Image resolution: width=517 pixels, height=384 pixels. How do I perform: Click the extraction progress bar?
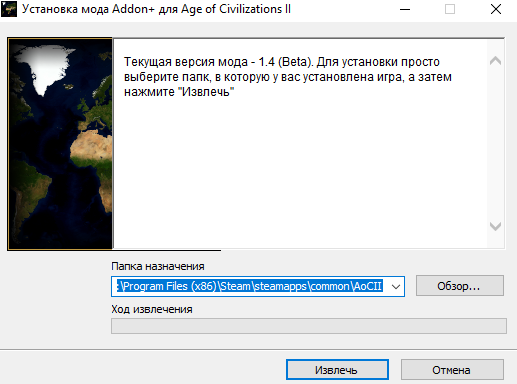click(x=309, y=326)
